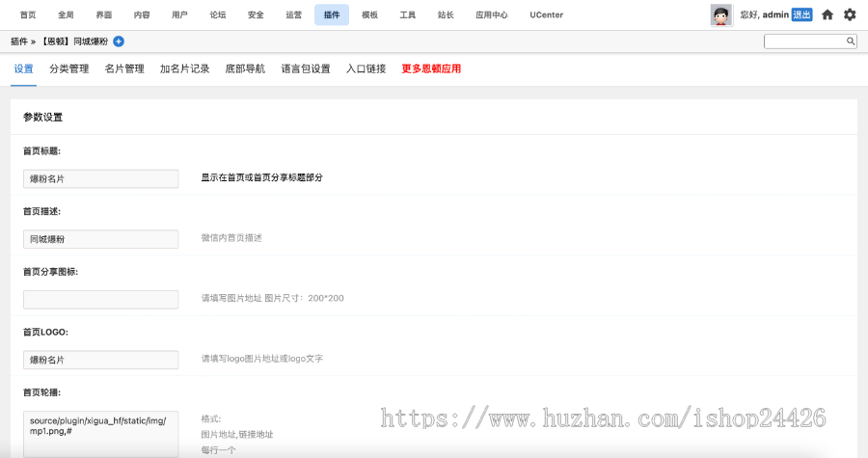Viewport: 868px width, 458px height.
Task: Open the 工具 menu
Action: (407, 14)
